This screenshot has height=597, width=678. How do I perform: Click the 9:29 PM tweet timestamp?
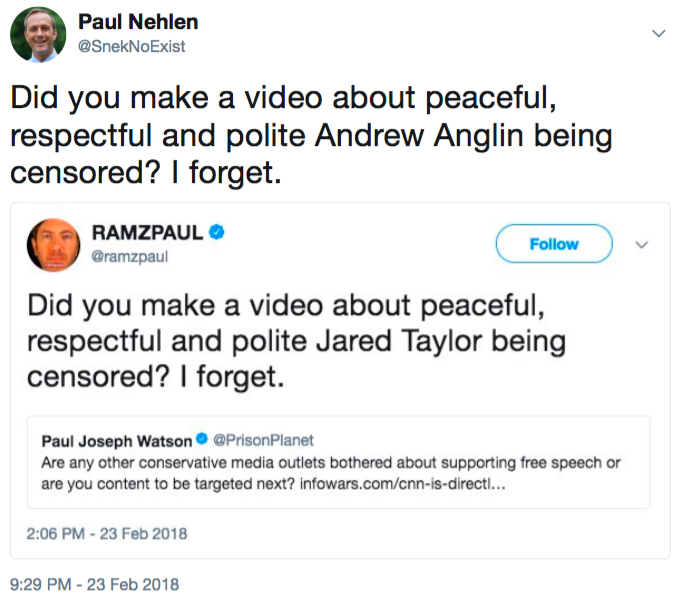94,583
